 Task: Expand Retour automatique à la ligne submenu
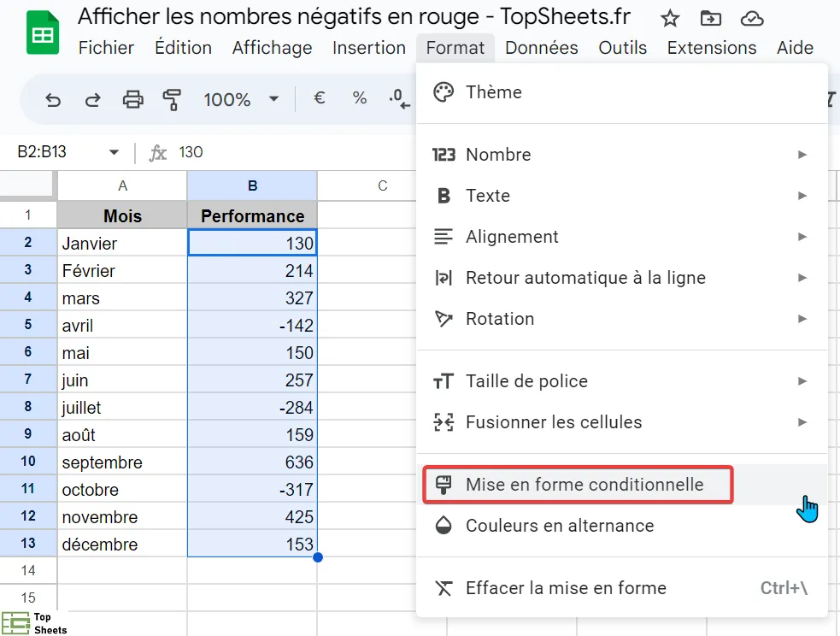622,278
